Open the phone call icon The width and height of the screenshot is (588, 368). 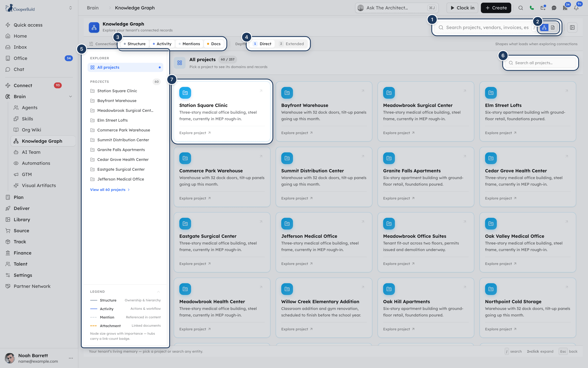(x=532, y=8)
